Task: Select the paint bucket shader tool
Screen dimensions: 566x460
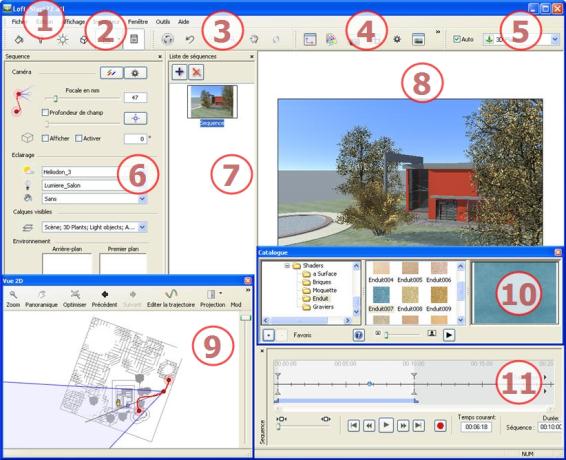Action: [x=19, y=39]
